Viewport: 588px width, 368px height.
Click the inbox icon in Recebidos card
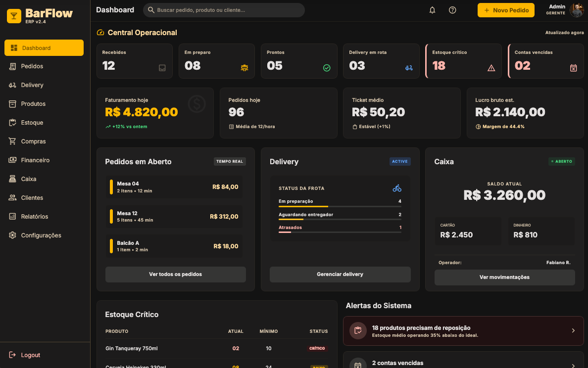click(x=162, y=68)
